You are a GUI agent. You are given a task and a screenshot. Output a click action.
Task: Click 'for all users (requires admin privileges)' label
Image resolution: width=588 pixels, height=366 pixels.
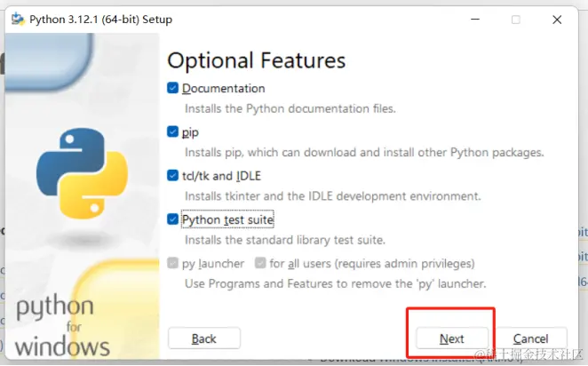pos(372,264)
